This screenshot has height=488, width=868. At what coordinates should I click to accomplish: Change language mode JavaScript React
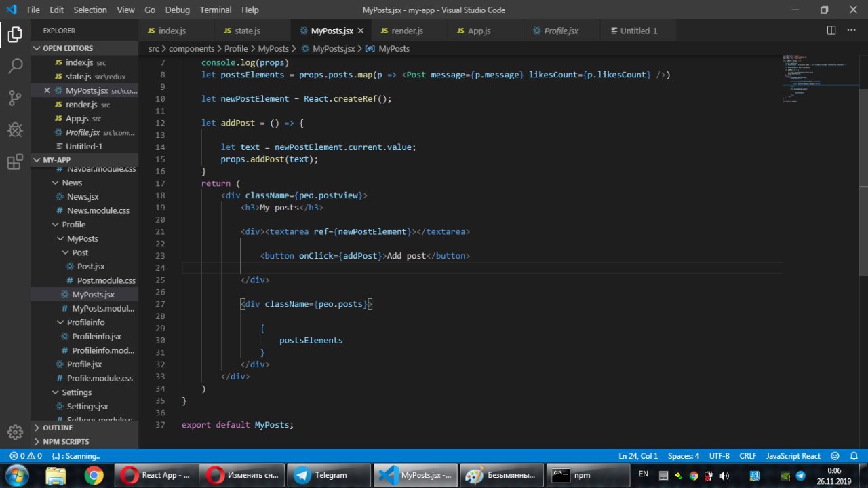pos(793,456)
